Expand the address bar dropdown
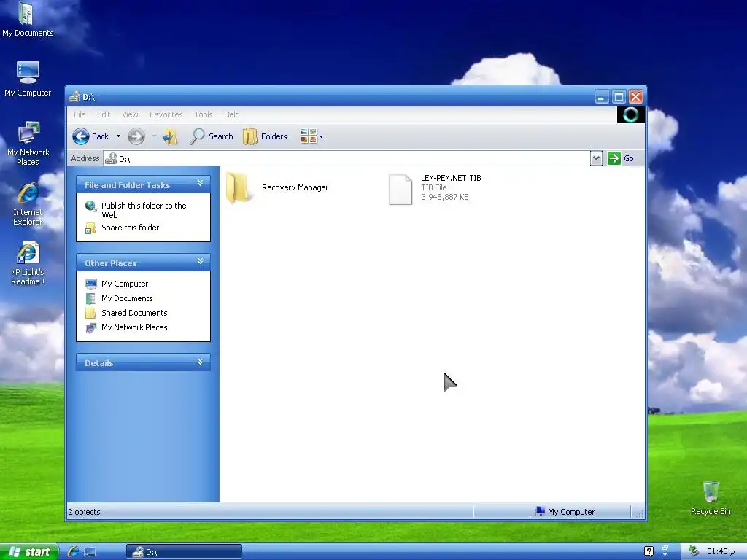The width and height of the screenshot is (747, 560). click(596, 158)
